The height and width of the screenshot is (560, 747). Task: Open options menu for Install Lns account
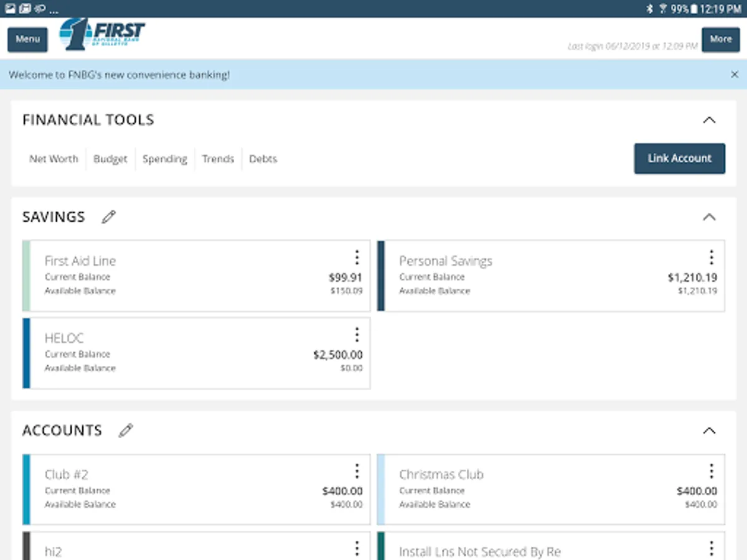click(712, 548)
